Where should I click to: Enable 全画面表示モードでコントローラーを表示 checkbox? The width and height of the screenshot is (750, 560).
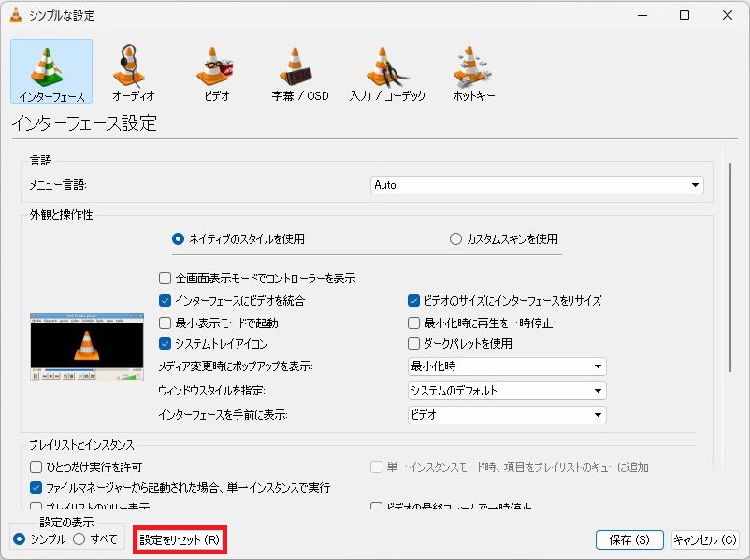pos(166,279)
